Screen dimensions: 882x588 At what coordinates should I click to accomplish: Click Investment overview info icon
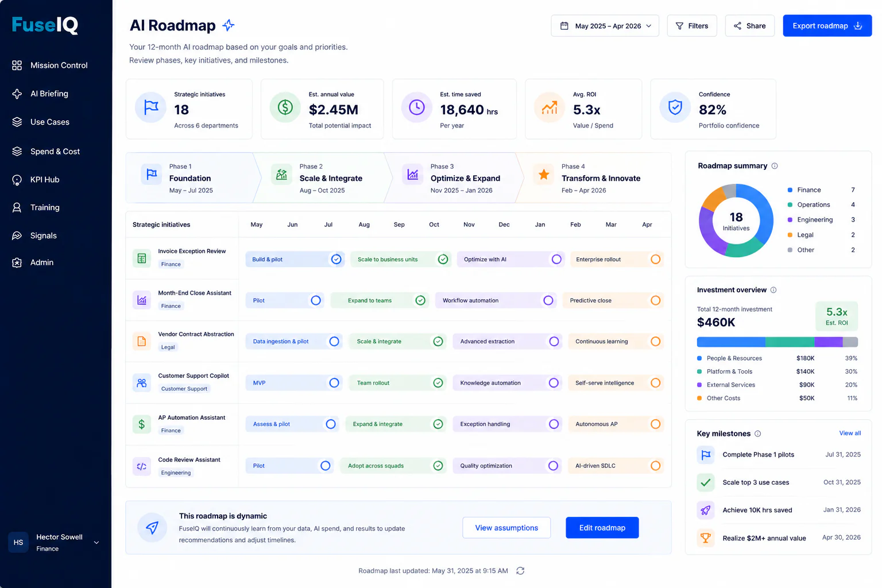click(x=773, y=290)
